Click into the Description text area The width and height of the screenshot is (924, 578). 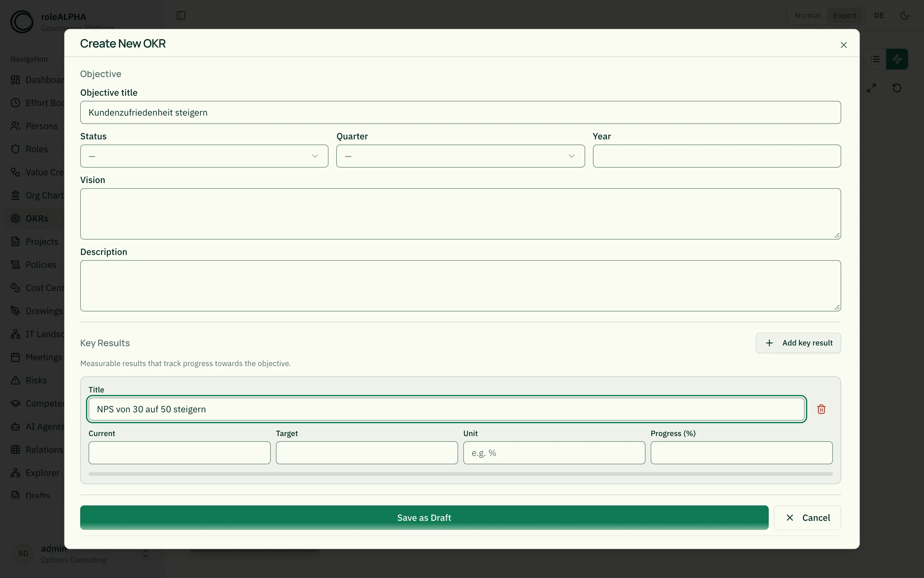[x=460, y=286]
